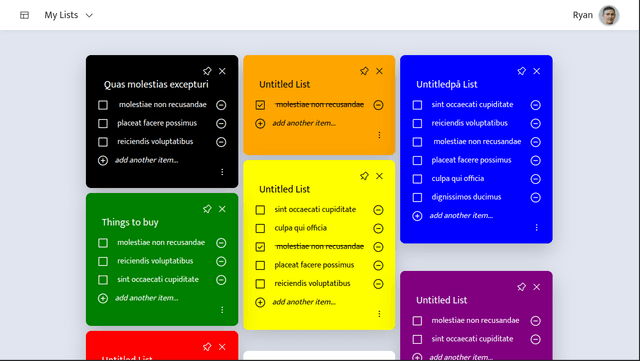Open the three-dot menu on black list
640x361 pixels.
tap(222, 172)
